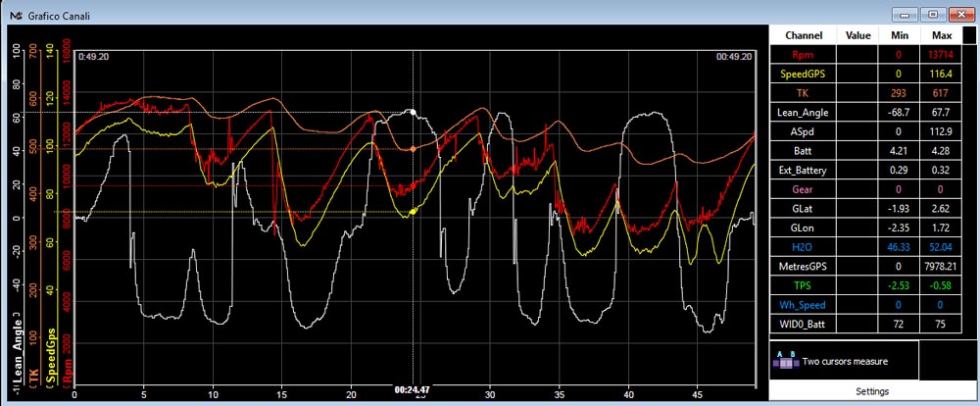This screenshot has height=406, width=980.
Task: Maximize the Grafico Canali window
Action: 933,14
